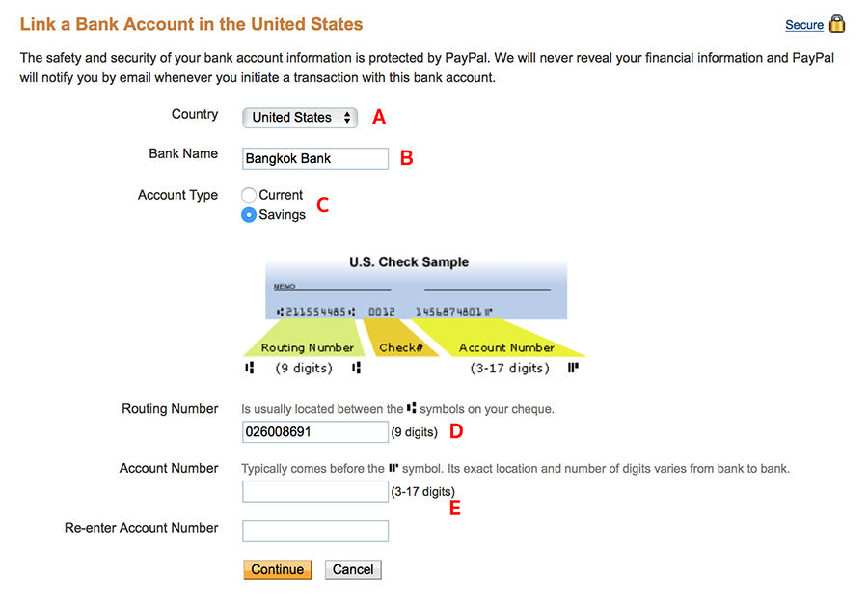Screen dimensions: 868x605
Task: Click the red letter D marker
Action: pos(456,431)
